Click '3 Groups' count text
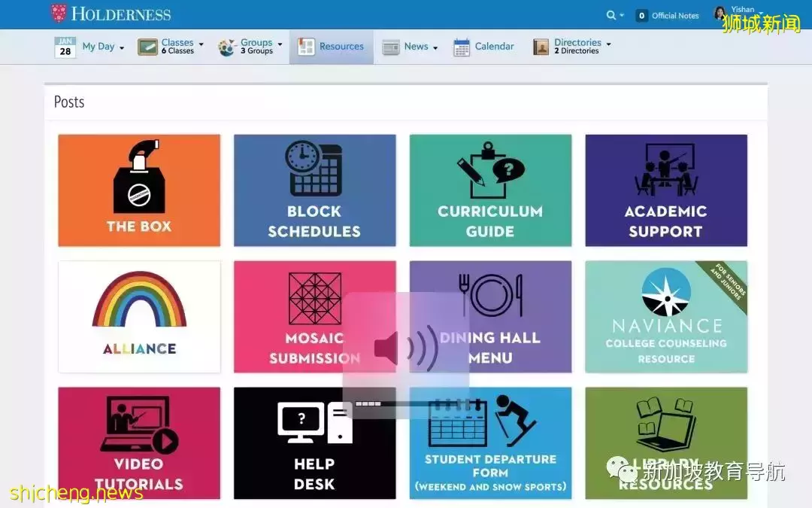This screenshot has height=508, width=812. (x=256, y=51)
